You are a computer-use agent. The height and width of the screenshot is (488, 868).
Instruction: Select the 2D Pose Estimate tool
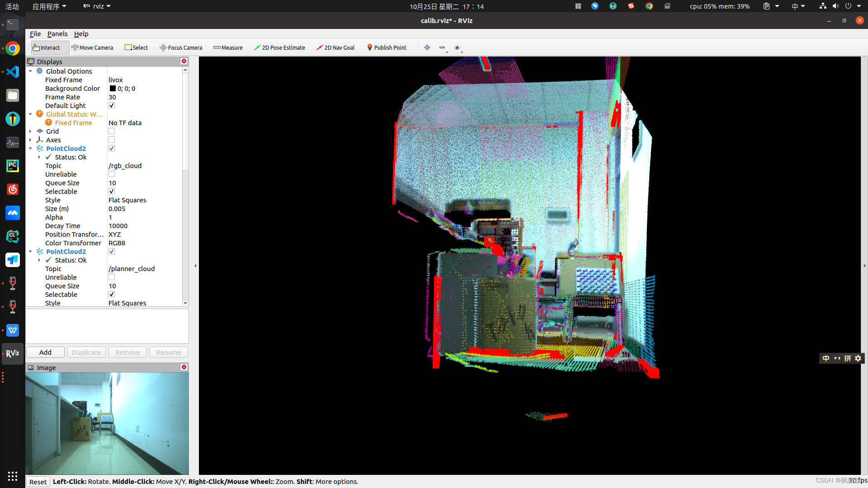(x=279, y=47)
